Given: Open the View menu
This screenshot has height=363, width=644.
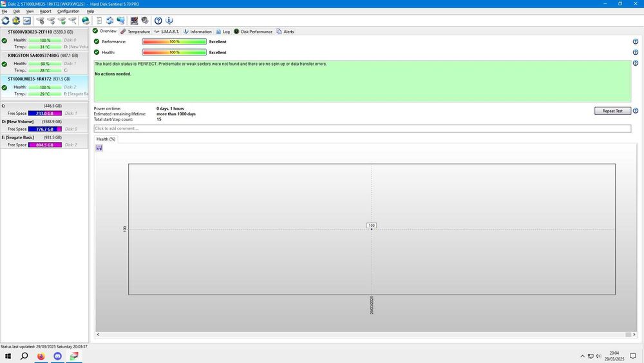Looking at the screenshot, I should pos(30,12).
